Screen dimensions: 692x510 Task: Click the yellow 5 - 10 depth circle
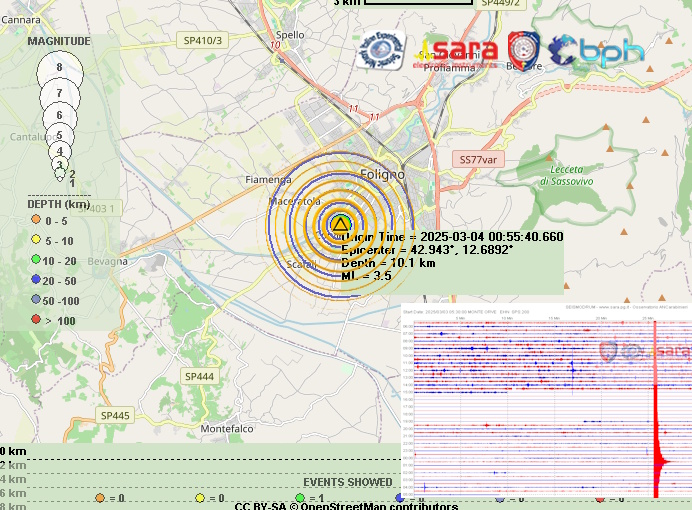coord(36,241)
